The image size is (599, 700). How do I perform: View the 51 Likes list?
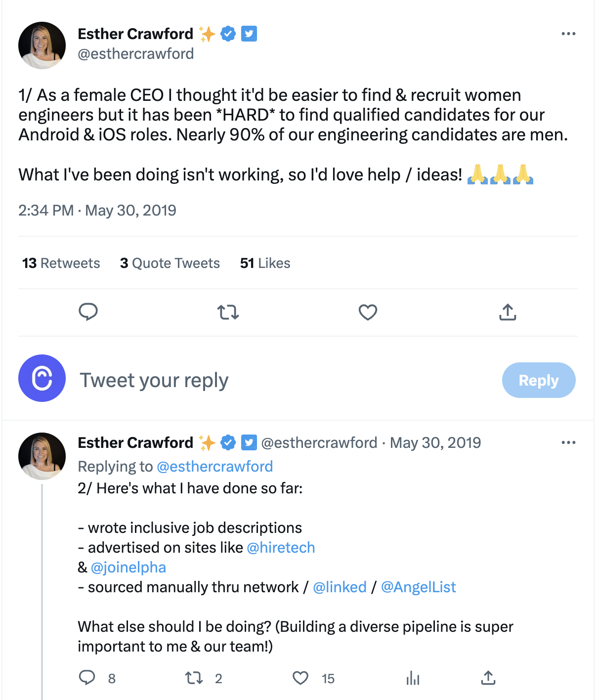point(265,263)
